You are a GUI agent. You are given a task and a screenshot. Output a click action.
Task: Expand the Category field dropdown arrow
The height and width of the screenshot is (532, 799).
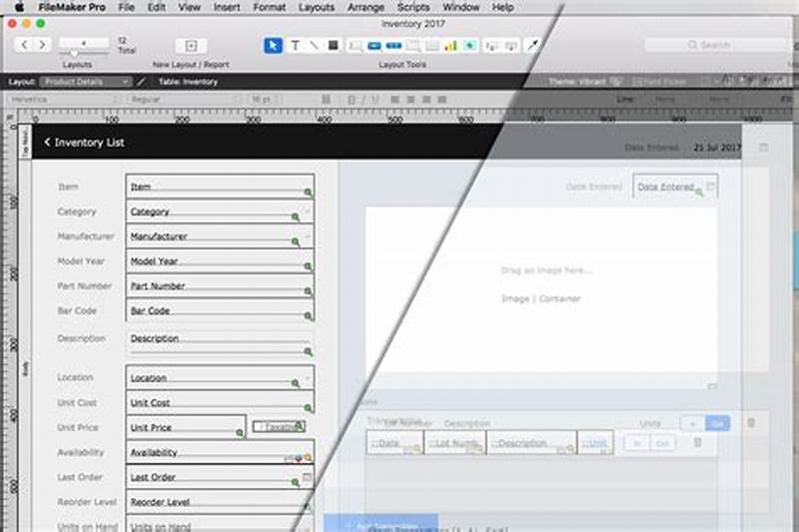(308, 211)
